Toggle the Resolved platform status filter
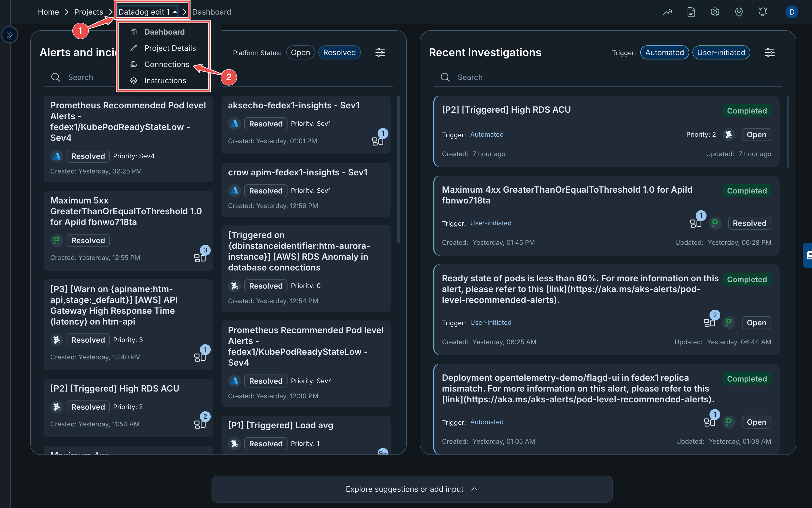 [x=339, y=52]
